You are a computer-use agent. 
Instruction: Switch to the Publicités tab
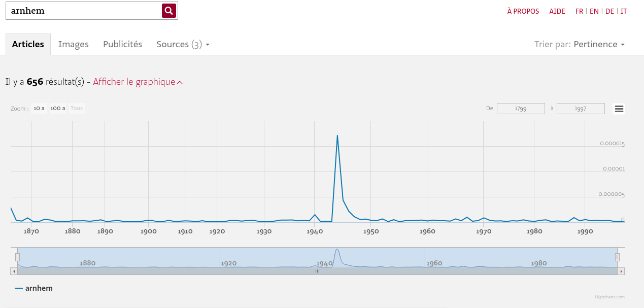click(x=123, y=44)
